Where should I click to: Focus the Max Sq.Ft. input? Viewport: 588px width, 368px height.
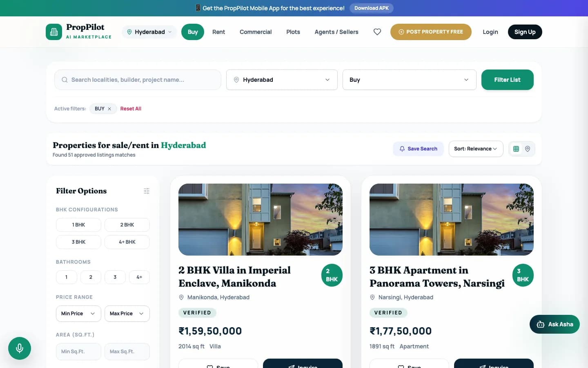coord(127,352)
